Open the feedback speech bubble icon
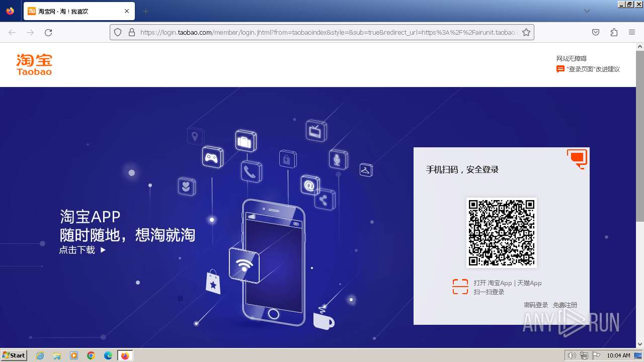 (560, 69)
